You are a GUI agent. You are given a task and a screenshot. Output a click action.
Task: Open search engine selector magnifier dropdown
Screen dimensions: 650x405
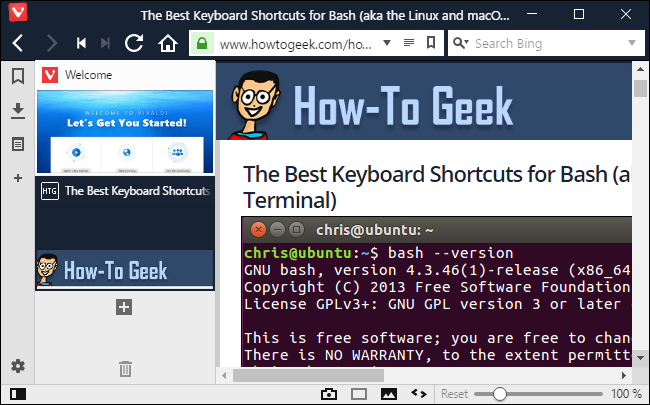click(x=461, y=43)
